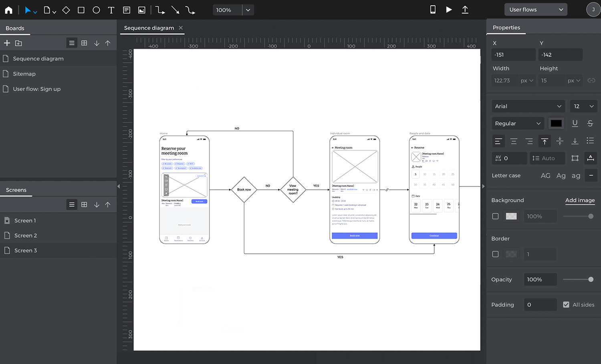Click the Opacity percentage input field
The width and height of the screenshot is (601, 364).
coord(540,280)
